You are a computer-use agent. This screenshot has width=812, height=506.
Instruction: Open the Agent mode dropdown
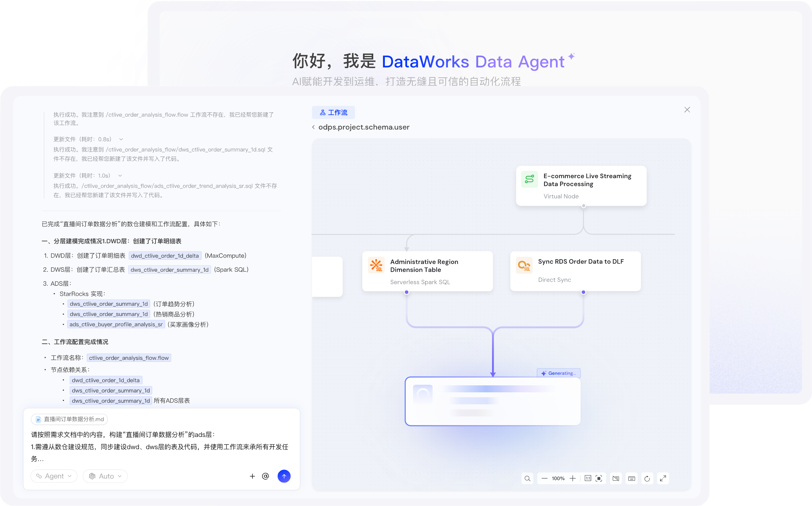54,476
